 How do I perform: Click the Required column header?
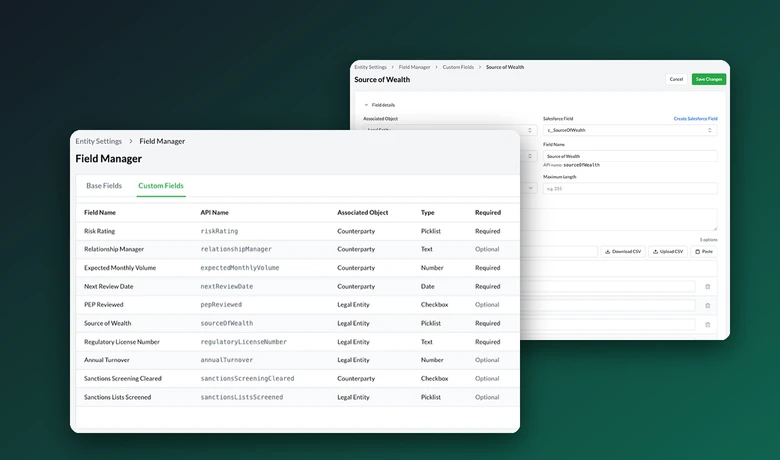(x=488, y=212)
